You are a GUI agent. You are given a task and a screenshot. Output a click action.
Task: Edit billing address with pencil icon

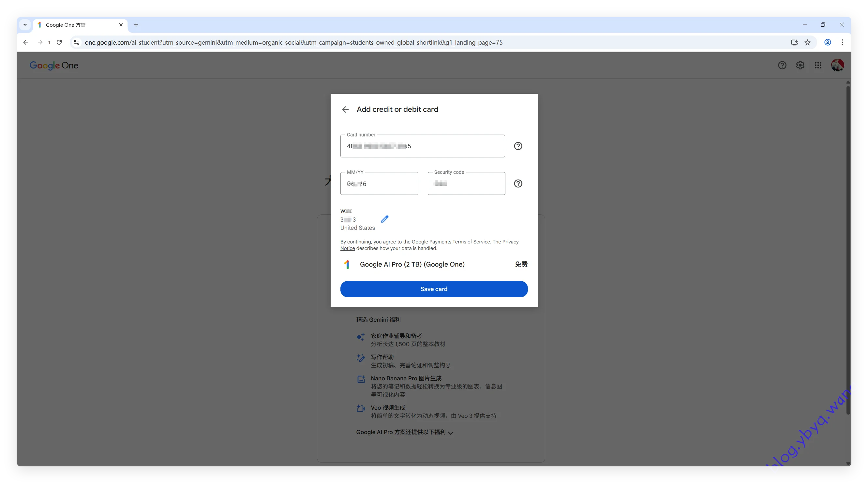(384, 219)
